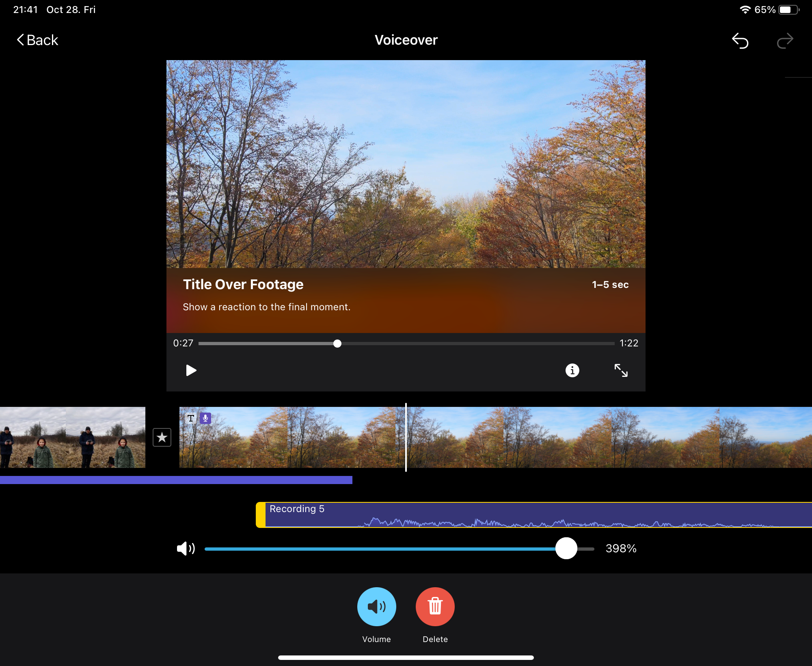
Task: Tap the status bar clock 21:41
Action: point(25,9)
